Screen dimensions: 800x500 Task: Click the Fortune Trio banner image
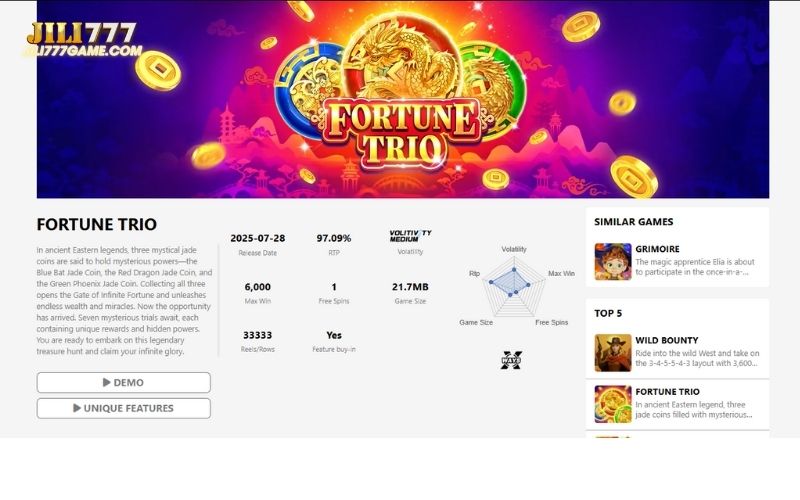coord(403,99)
